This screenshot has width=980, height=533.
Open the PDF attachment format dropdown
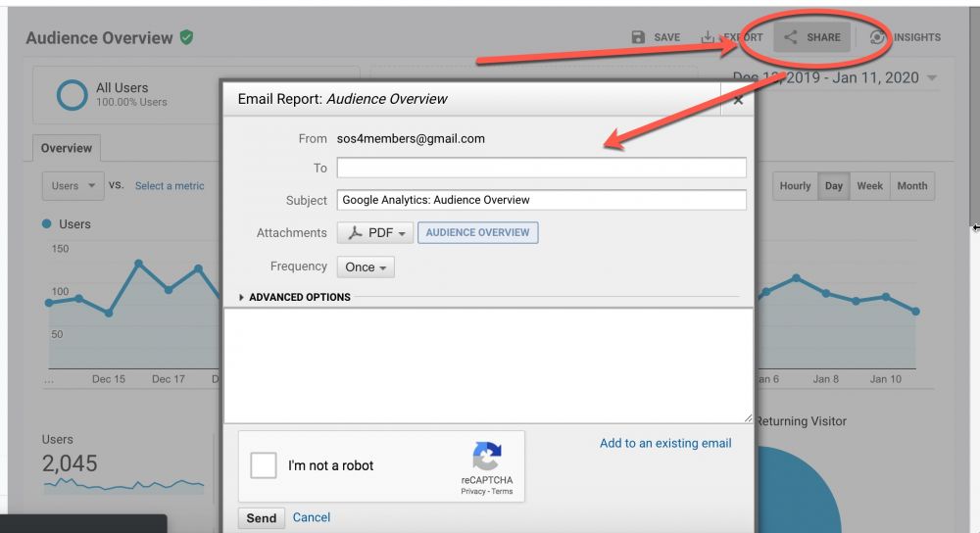tap(373, 233)
